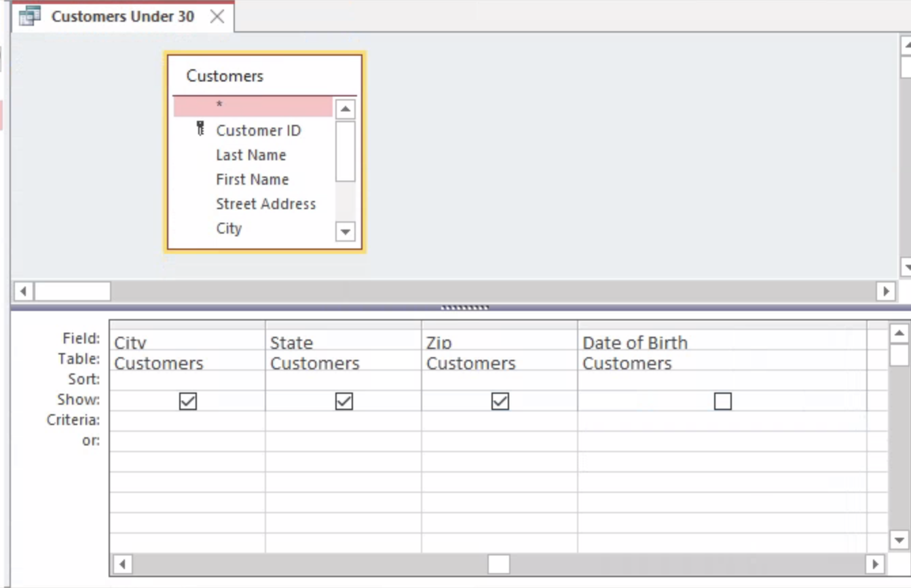
Task: Click the right arrow of the top pane scrollbar
Action: coord(887,291)
